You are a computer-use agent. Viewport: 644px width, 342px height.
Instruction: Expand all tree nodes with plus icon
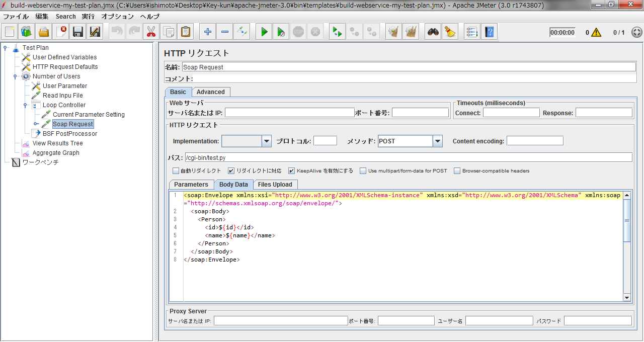click(207, 32)
